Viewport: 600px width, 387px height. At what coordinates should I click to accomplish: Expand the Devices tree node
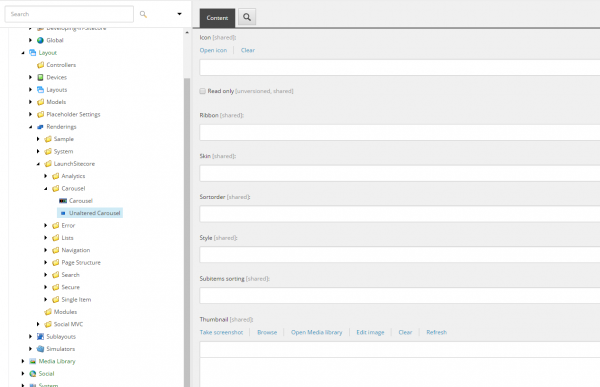30,77
